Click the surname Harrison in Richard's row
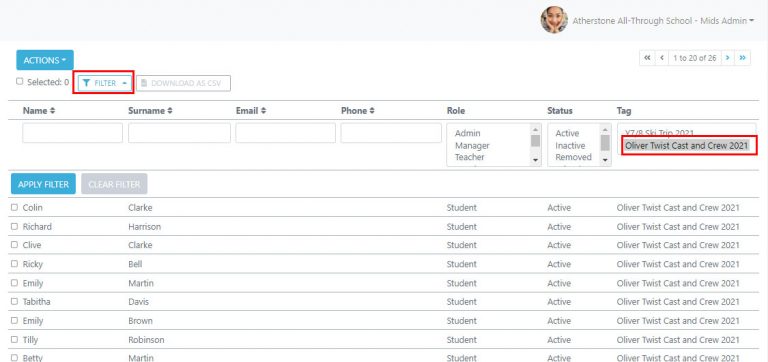The height and width of the screenshot is (362, 768). pos(144,227)
